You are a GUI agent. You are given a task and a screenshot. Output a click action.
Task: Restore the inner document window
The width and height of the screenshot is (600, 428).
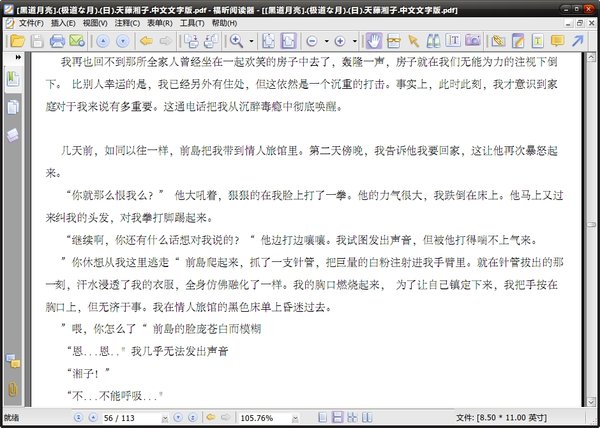click(580, 23)
